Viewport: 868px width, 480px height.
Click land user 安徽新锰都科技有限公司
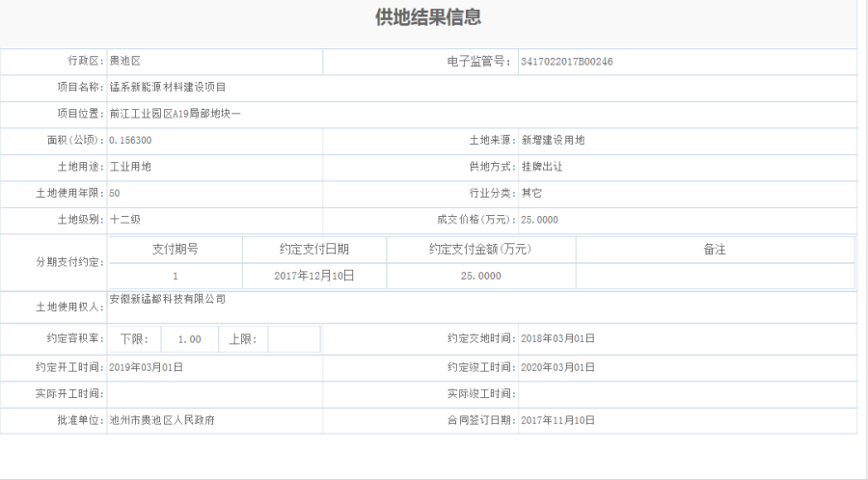click(x=168, y=299)
